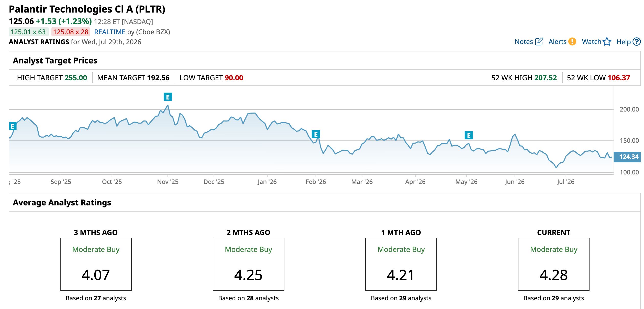The height and width of the screenshot is (309, 644).
Task: Click the Watch star icon
Action: pyautogui.click(x=607, y=42)
